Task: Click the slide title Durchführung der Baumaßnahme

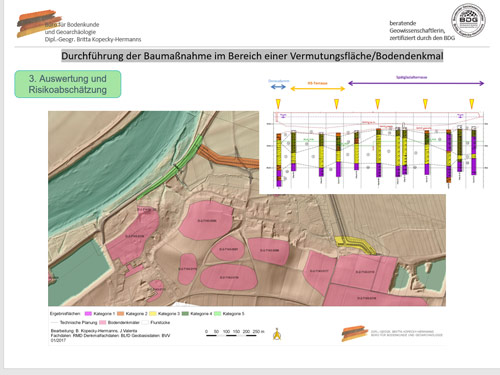Action: pyautogui.click(x=252, y=56)
